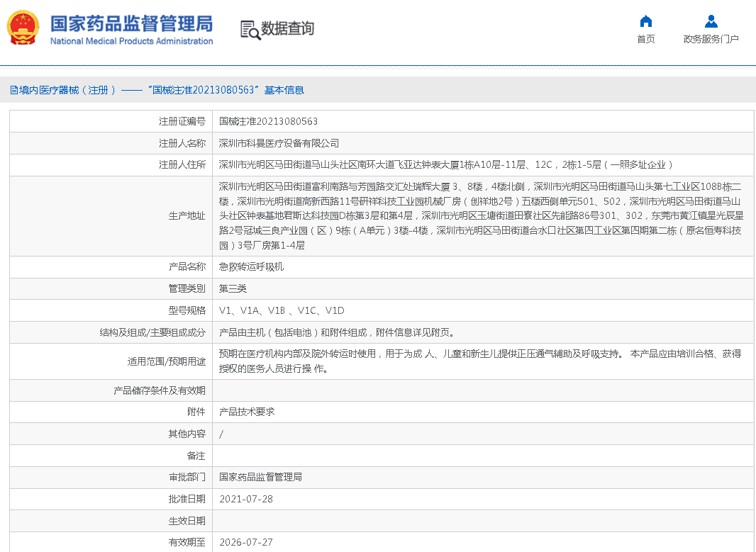Image resolution: width=756 pixels, height=552 pixels.
Task: Open the 政务服务门户 text link
Action: click(711, 40)
